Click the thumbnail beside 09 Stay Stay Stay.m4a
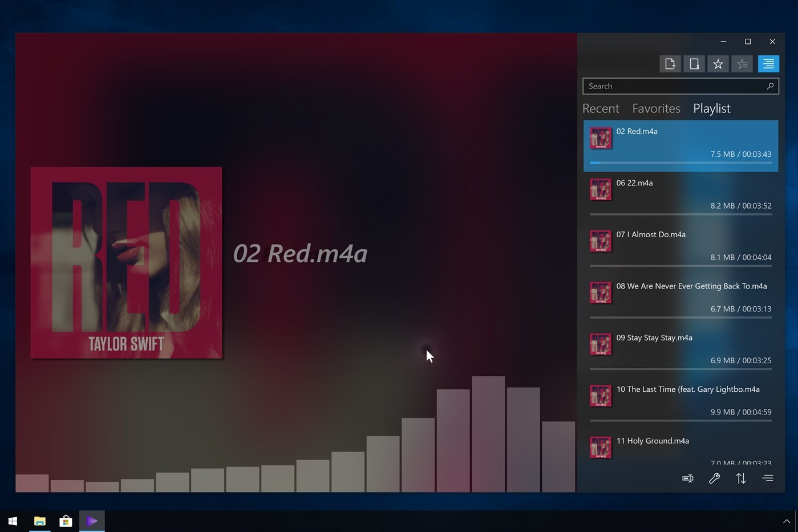 tap(601, 344)
